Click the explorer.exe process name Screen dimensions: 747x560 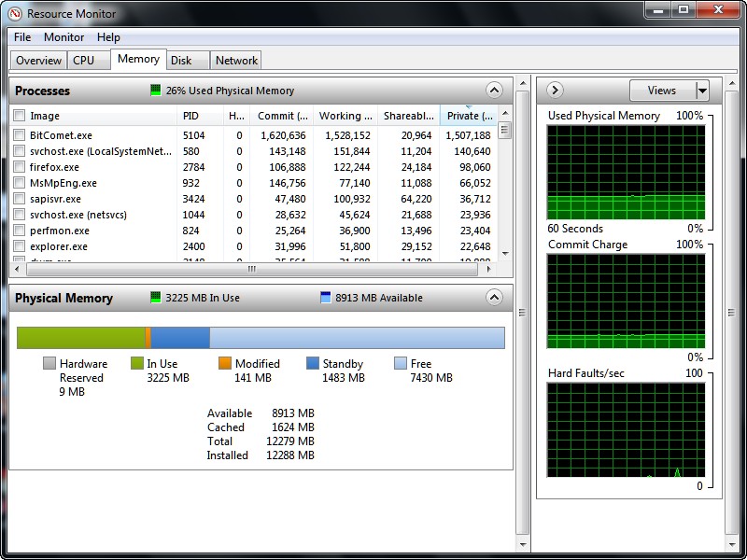[59, 246]
